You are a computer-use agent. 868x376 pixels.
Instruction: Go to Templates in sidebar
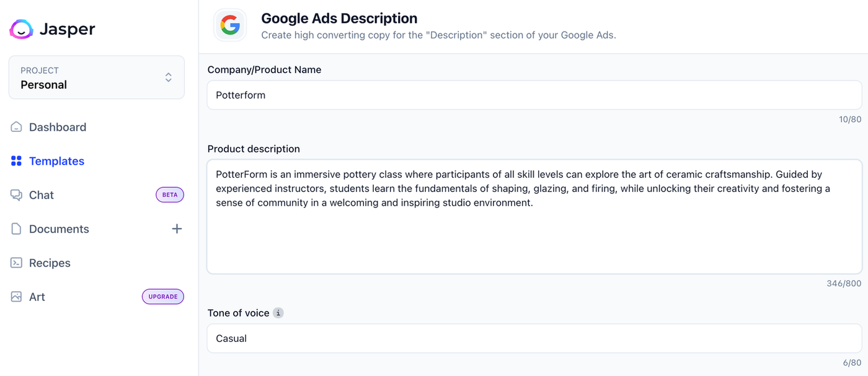56,161
